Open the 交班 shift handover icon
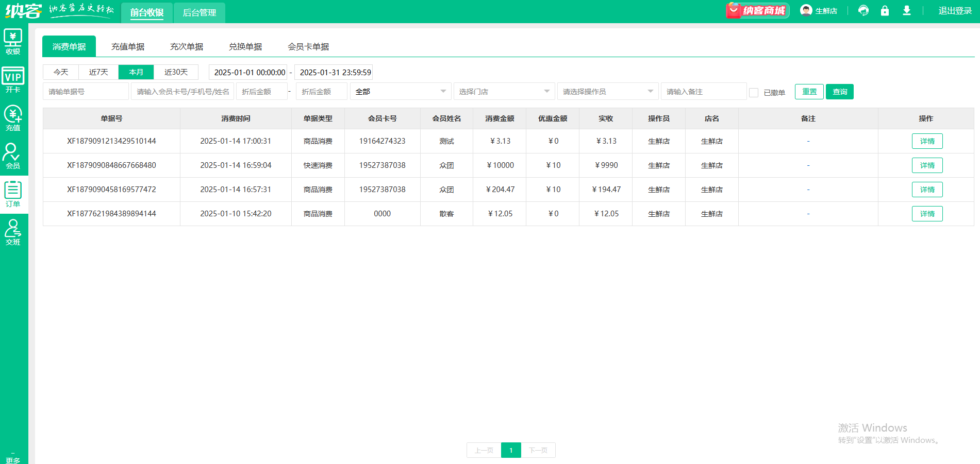 point(13,232)
